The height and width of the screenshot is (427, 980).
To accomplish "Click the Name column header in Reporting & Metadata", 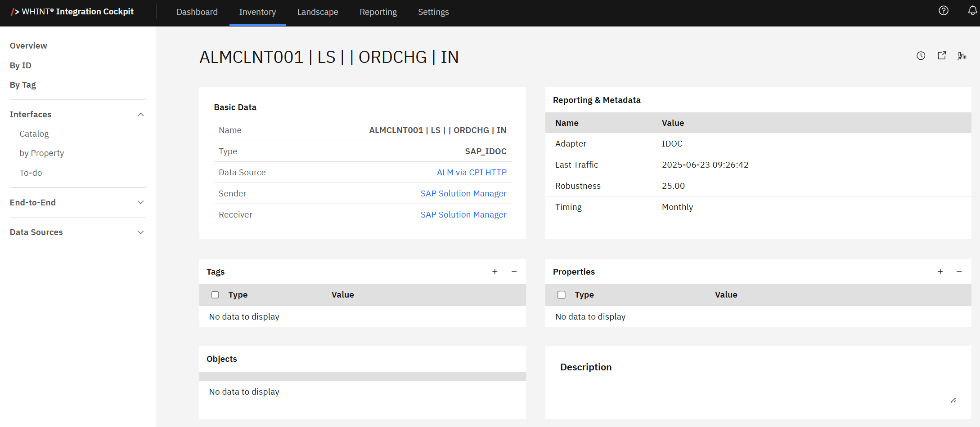I will coord(567,123).
